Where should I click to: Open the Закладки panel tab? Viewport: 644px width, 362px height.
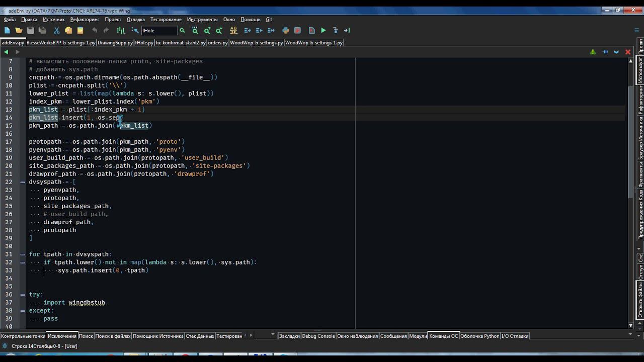pyautogui.click(x=289, y=336)
